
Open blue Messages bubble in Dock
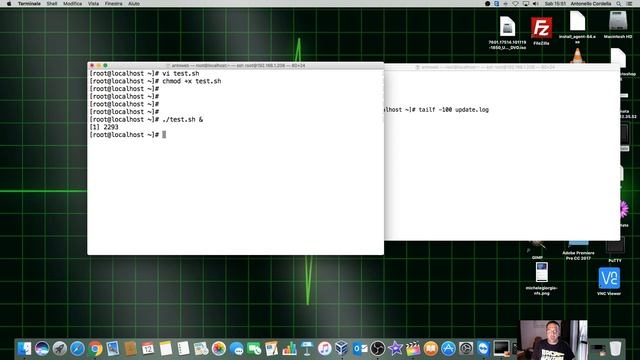pyautogui.click(x=236, y=349)
